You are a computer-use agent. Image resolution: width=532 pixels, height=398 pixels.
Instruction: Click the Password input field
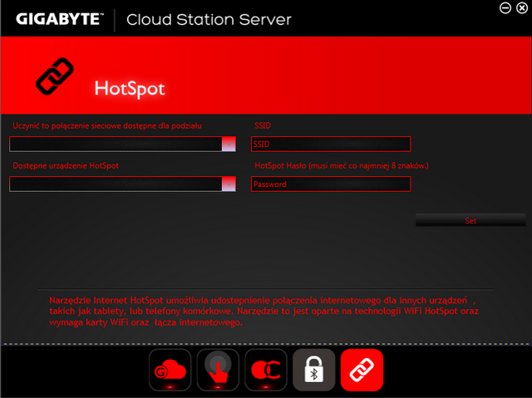331,184
